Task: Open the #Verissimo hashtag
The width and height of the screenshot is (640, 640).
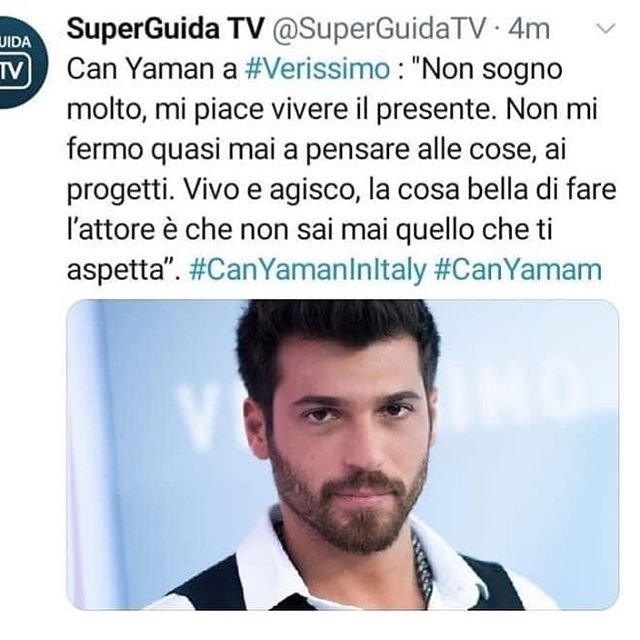Action: pos(317,69)
